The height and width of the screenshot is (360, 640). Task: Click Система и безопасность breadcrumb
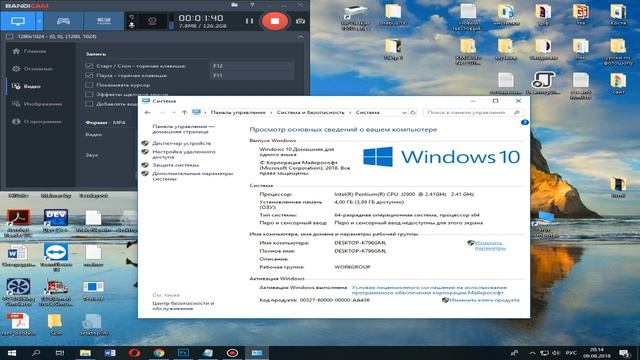click(x=311, y=113)
